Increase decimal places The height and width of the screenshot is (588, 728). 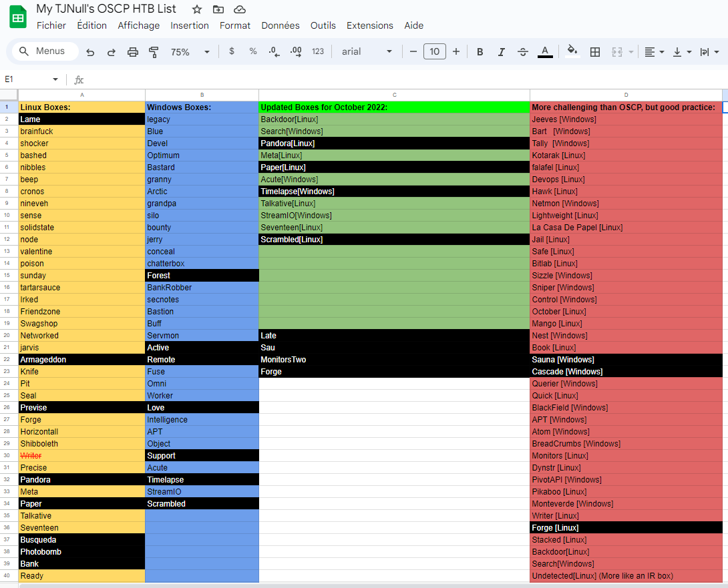[296, 51]
